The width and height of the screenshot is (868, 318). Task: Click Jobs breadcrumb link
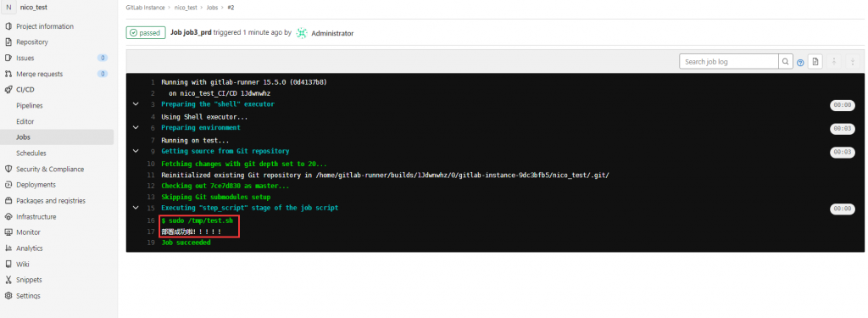[211, 8]
